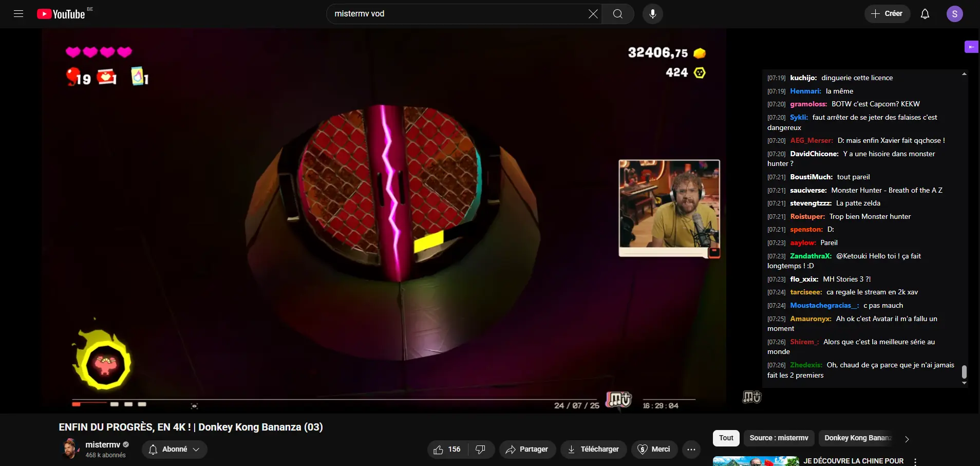The width and height of the screenshot is (980, 466).
Task: Click the chat replay scrollbar thumb
Action: (964, 371)
